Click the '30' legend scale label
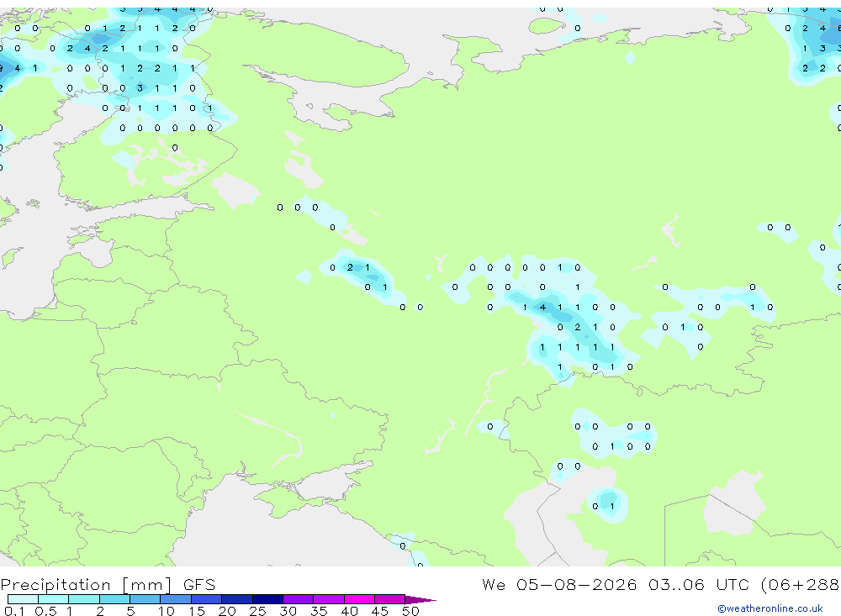Image resolution: width=841 pixels, height=616 pixels. pyautogui.click(x=288, y=611)
